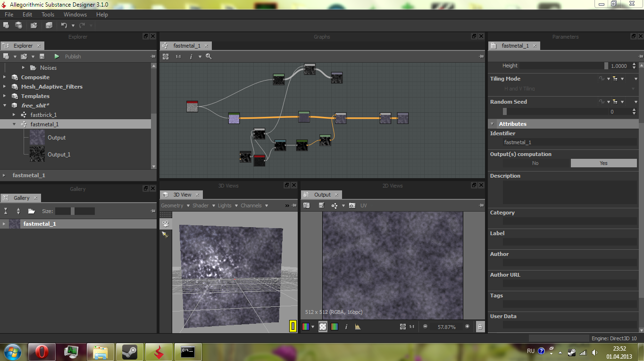Click the save icon in Explorer toolbar
644x361 pixels.
(x=42, y=56)
